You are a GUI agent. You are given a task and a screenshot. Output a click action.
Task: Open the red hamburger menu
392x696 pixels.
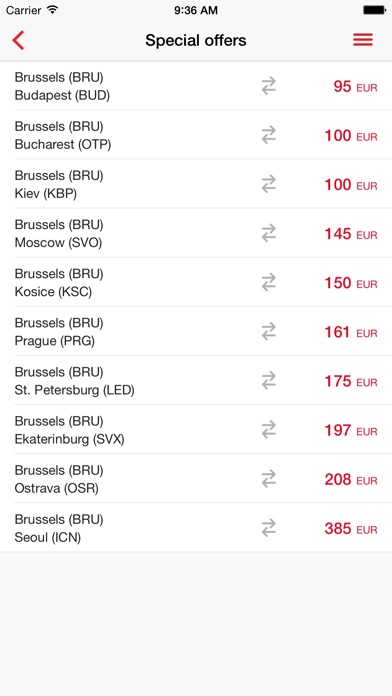(363, 40)
